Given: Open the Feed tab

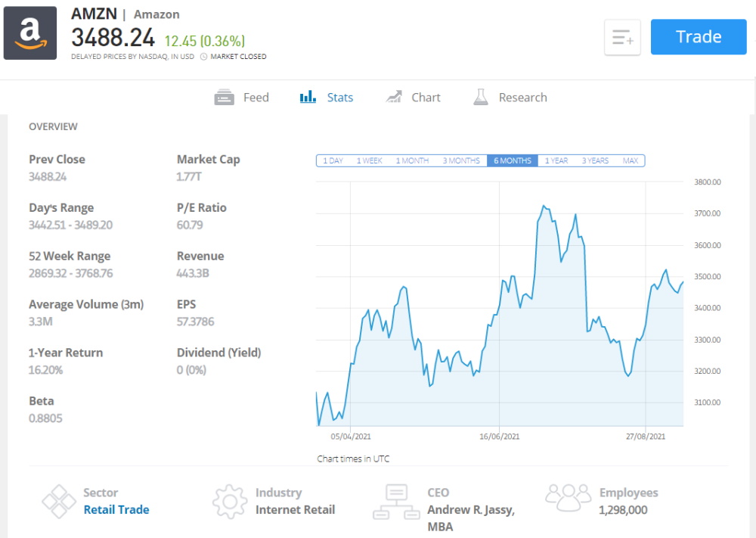Looking at the screenshot, I should point(242,97).
